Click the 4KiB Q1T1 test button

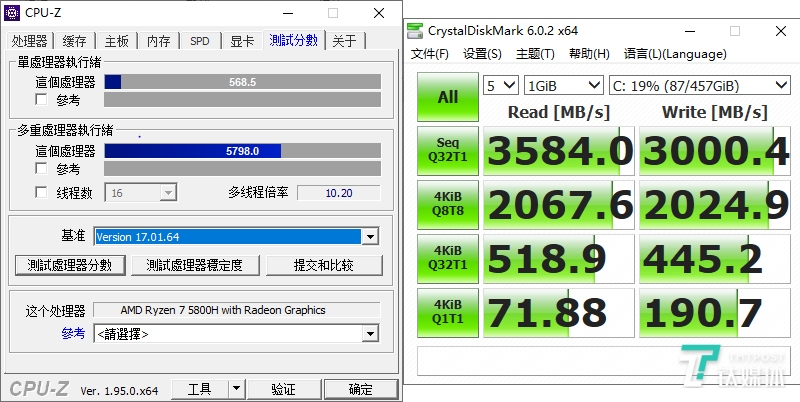tap(448, 312)
